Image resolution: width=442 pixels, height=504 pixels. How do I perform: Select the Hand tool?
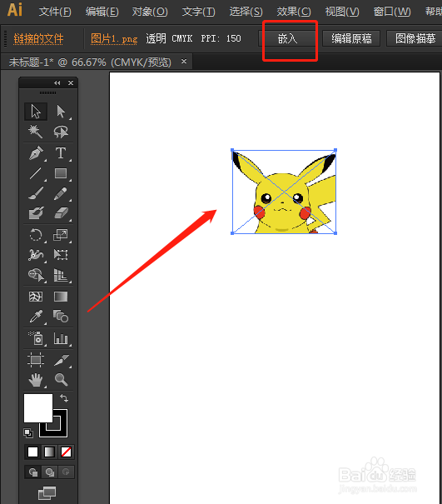pyautogui.click(x=36, y=380)
